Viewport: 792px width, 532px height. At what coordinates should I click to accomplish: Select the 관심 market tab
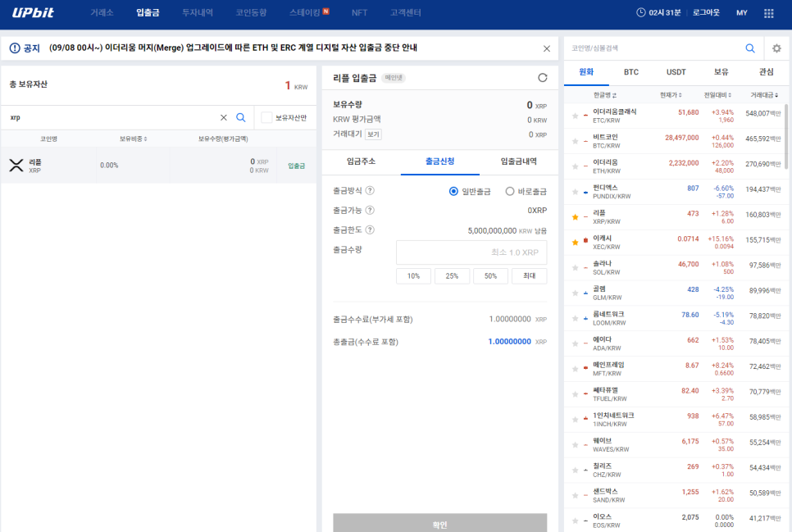pyautogui.click(x=766, y=72)
